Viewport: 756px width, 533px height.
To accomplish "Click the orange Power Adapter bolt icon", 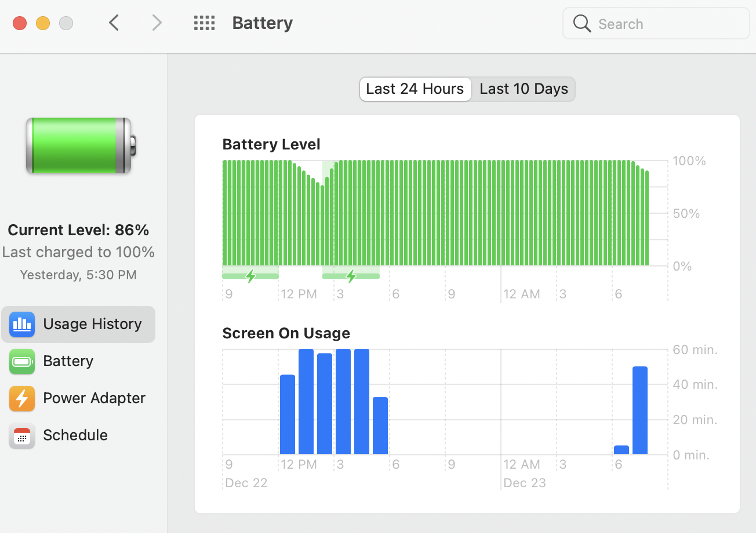I will [22, 398].
